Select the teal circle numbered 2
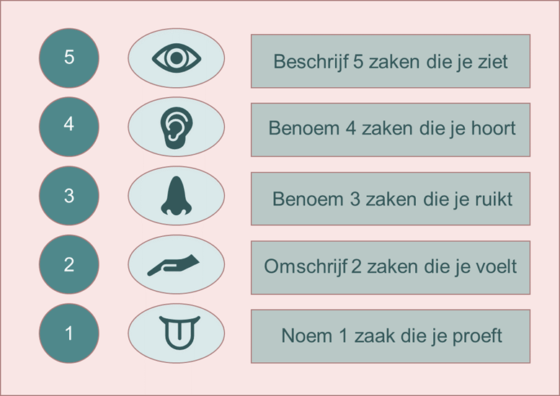 click(x=69, y=265)
